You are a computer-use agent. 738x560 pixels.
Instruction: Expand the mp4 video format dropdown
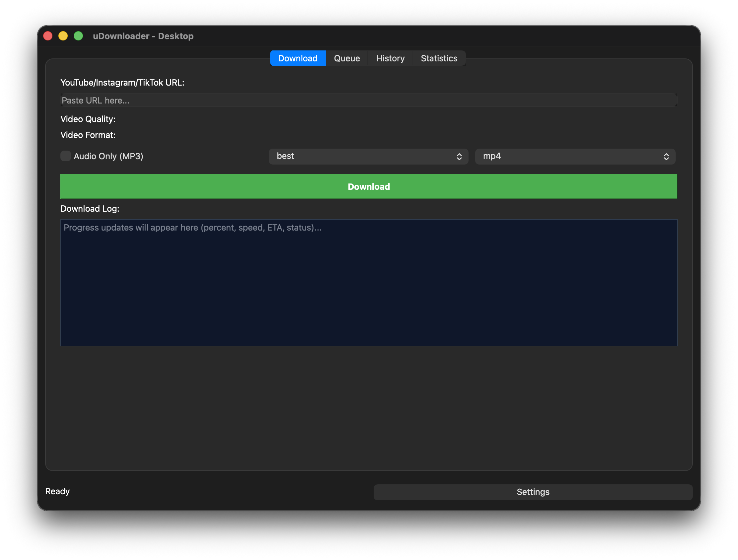coord(575,157)
